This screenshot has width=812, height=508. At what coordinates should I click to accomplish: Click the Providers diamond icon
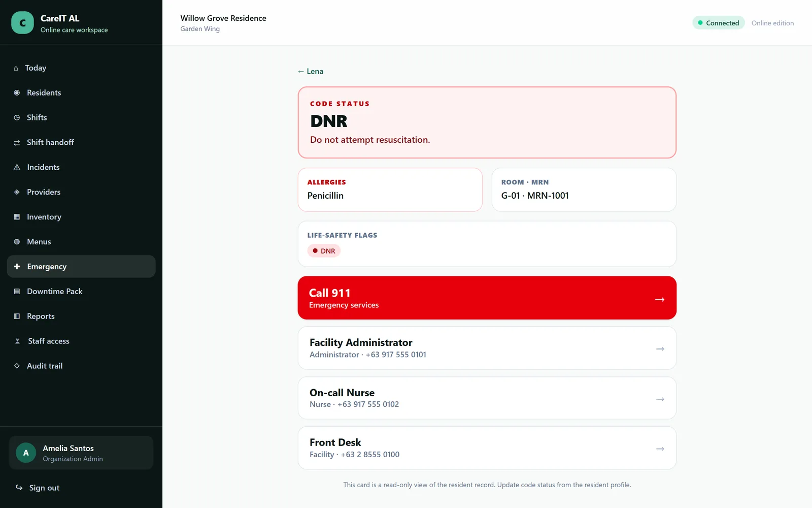coord(17,192)
